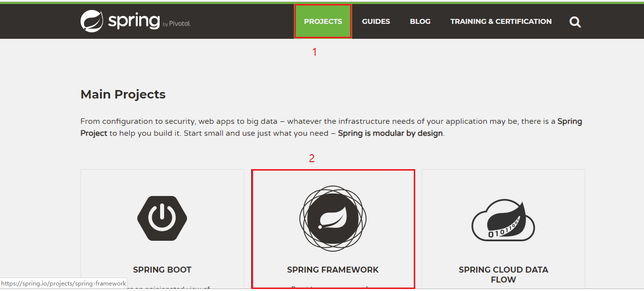This screenshot has height=291, width=644.
Task: Click the spring.io/projects/spring-framework status URL
Action: coord(64,284)
